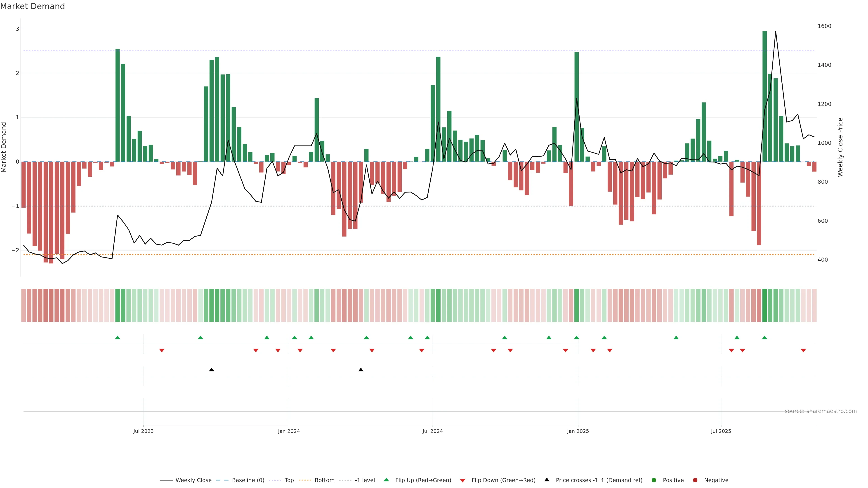Viewport: 868px width, 488px height.
Task: Click the darkest green heat strip cell
Action: coord(764,305)
